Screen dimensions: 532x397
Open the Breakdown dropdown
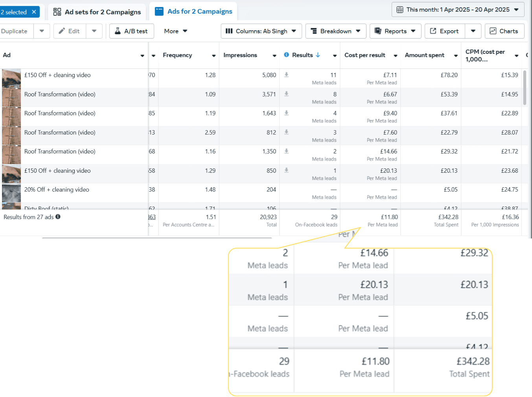coord(335,31)
